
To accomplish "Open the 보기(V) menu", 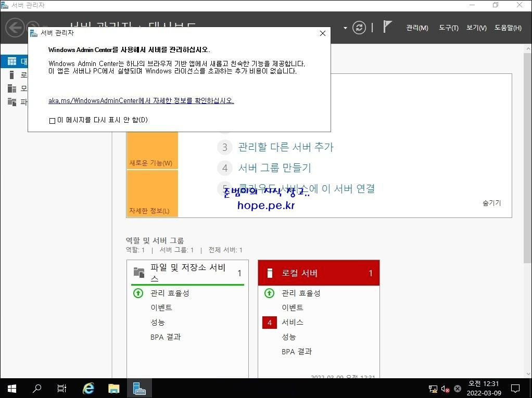I will 476,28.
